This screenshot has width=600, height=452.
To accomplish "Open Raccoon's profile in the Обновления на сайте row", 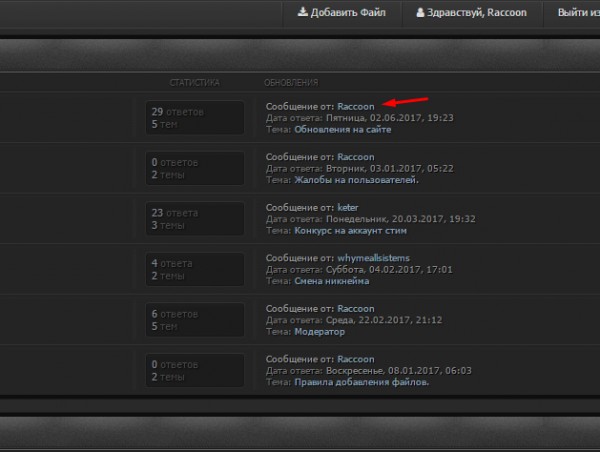I will (x=355, y=106).
